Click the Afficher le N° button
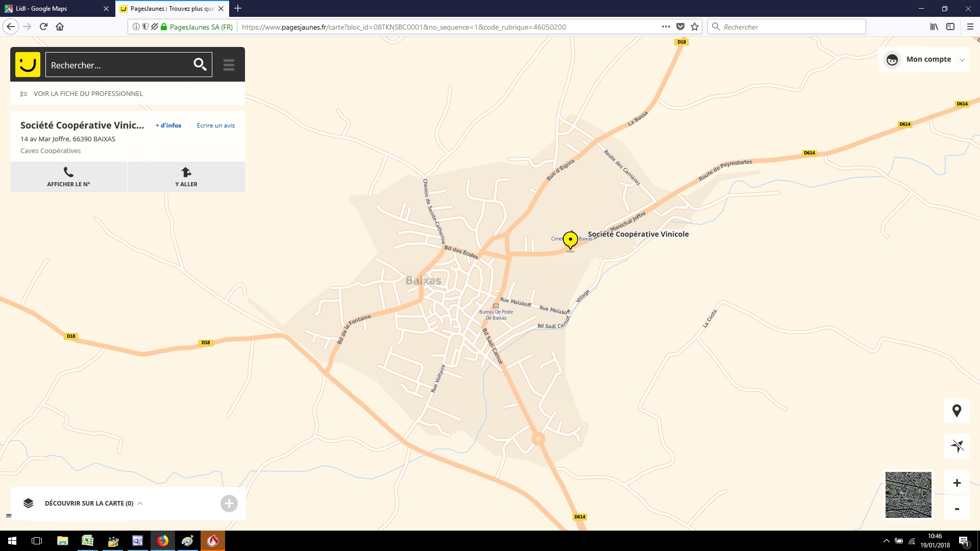980x551 pixels. click(68, 177)
